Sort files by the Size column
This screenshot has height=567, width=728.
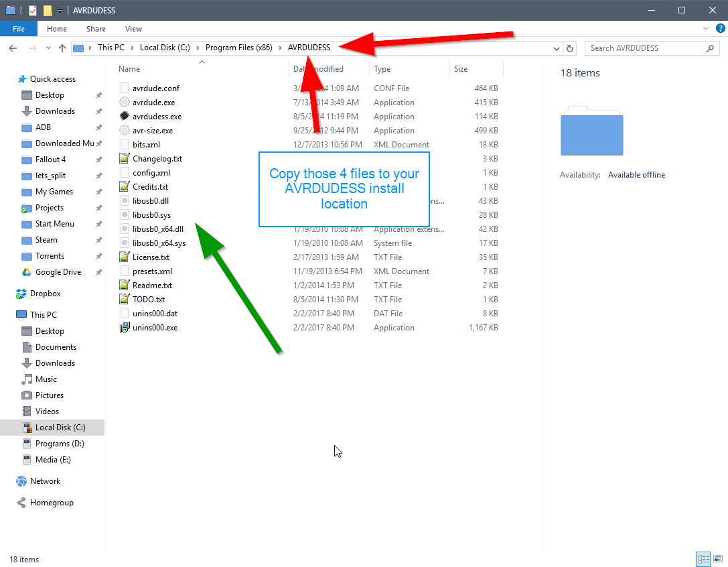(x=461, y=69)
